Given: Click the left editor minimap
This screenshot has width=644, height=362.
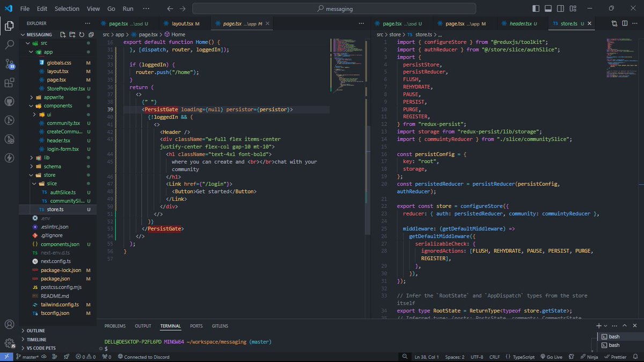Looking at the screenshot, I should click(x=348, y=64).
